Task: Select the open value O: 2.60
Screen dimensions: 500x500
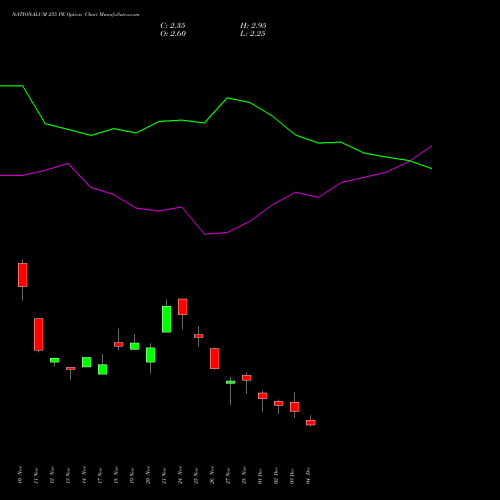Action: [x=173, y=34]
